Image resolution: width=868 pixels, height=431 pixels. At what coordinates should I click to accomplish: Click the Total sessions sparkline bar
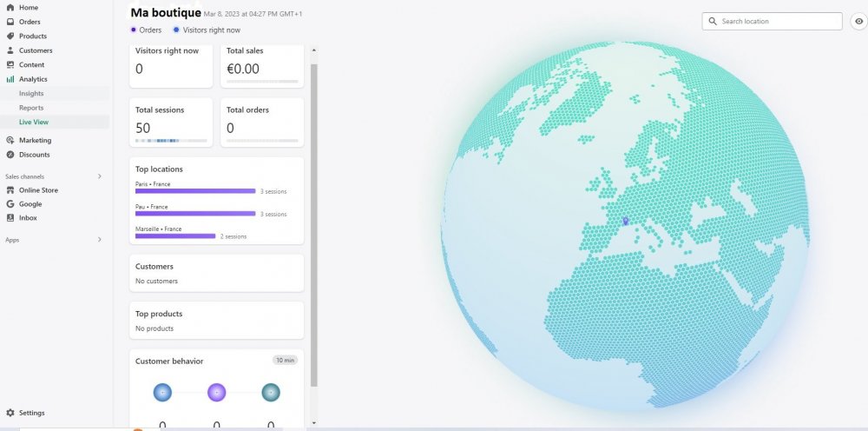171,141
